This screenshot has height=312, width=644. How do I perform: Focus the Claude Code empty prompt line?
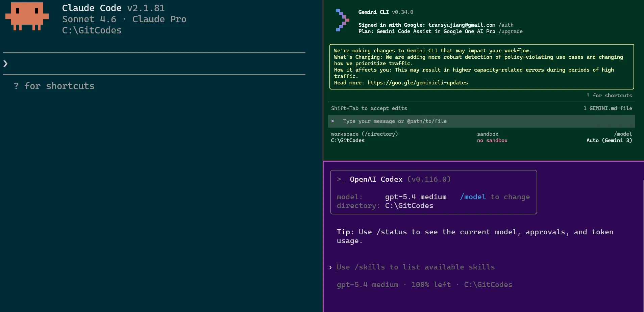point(154,63)
